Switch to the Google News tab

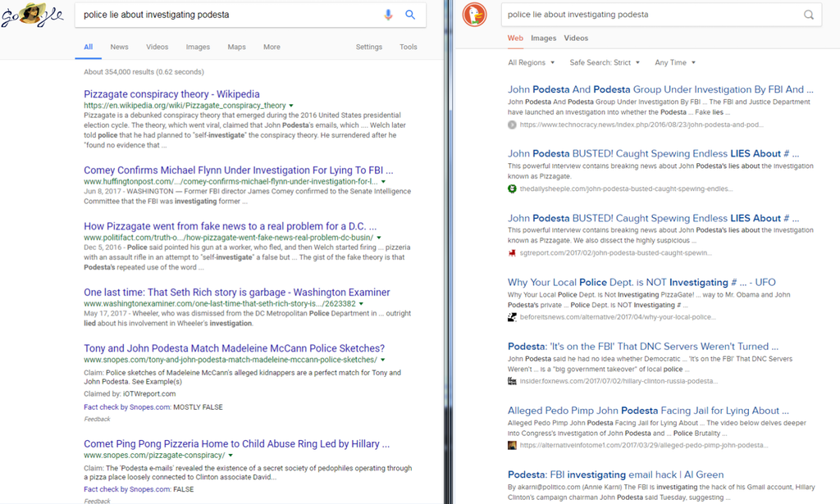(120, 47)
